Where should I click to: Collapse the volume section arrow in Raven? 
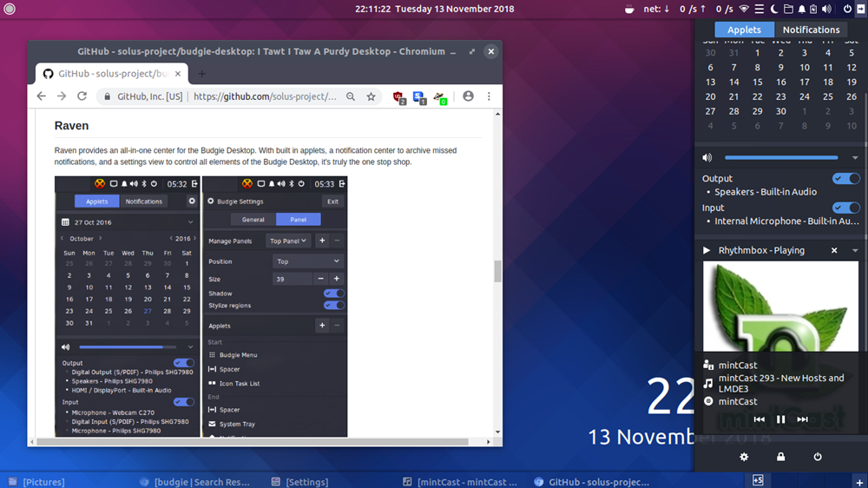coord(855,158)
